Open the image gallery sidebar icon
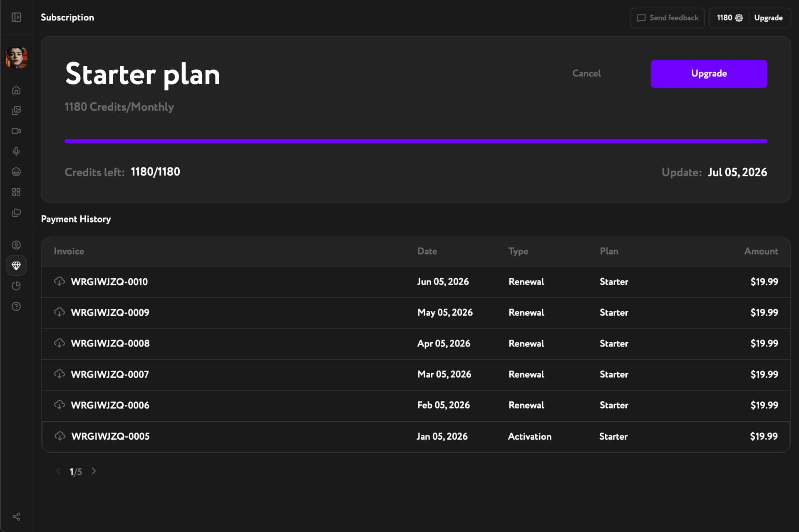 [x=16, y=110]
